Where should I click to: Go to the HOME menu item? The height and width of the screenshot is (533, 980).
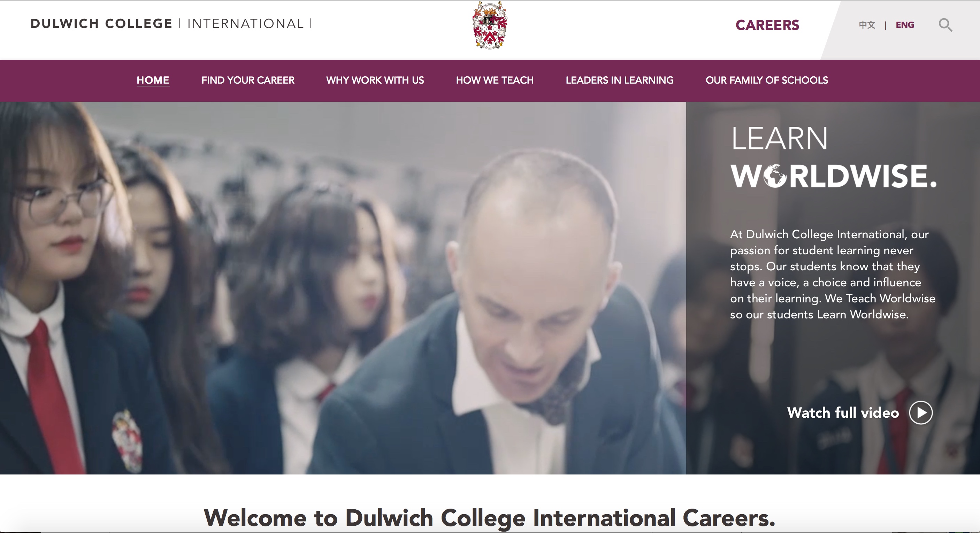pos(153,80)
